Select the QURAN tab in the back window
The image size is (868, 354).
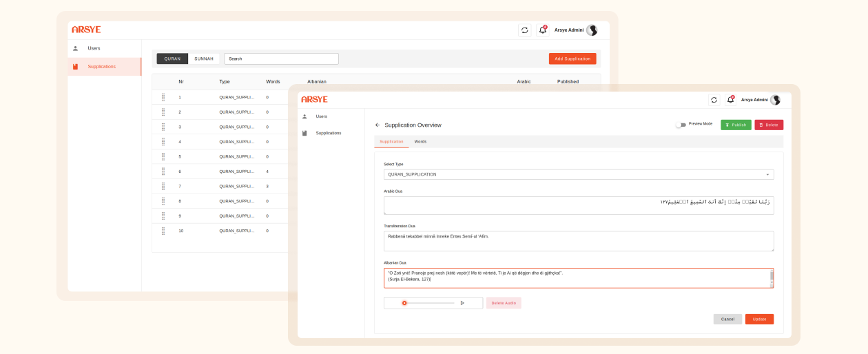click(x=172, y=59)
